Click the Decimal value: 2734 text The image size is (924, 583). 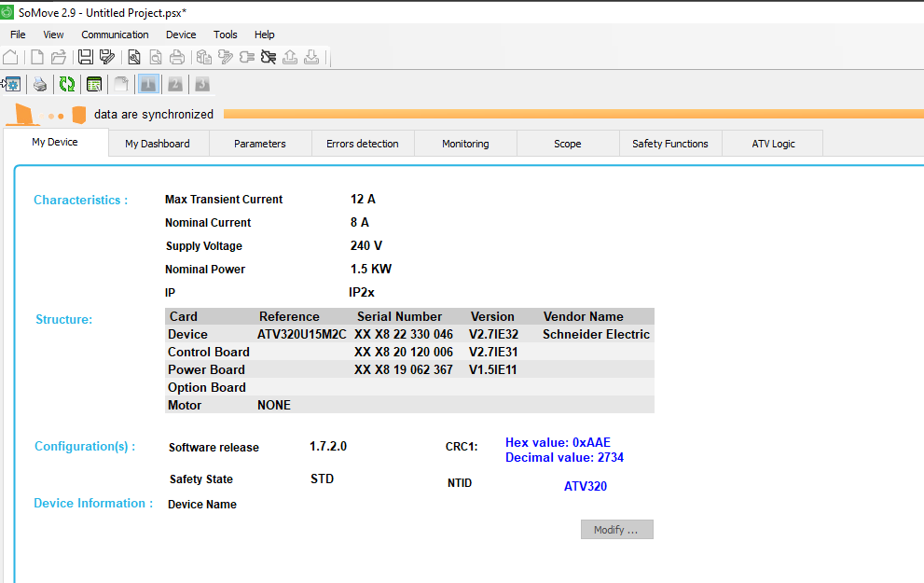click(x=564, y=457)
